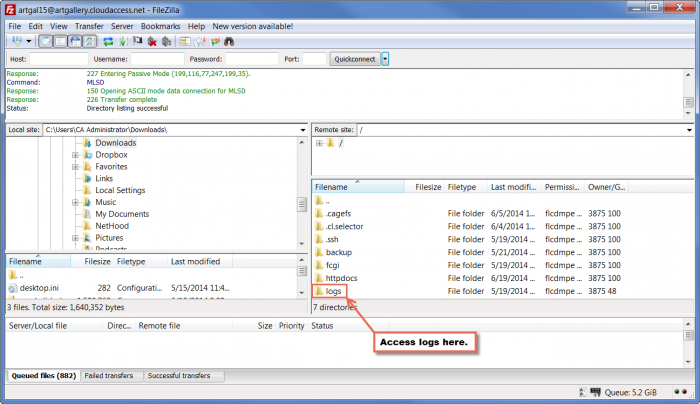Sort remote list by Permissions column
Viewport: 700px width, 404px height.
point(563,187)
